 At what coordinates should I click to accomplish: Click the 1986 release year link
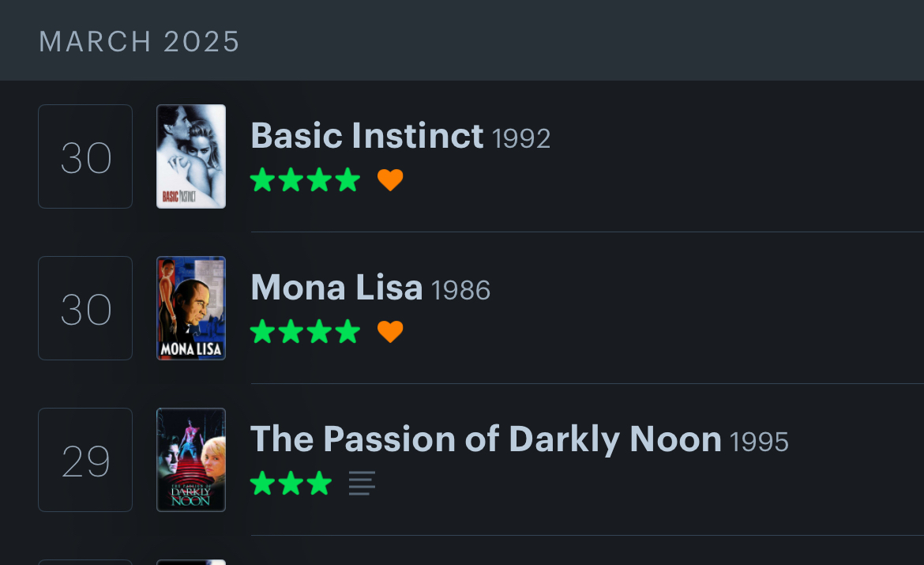[x=461, y=291]
